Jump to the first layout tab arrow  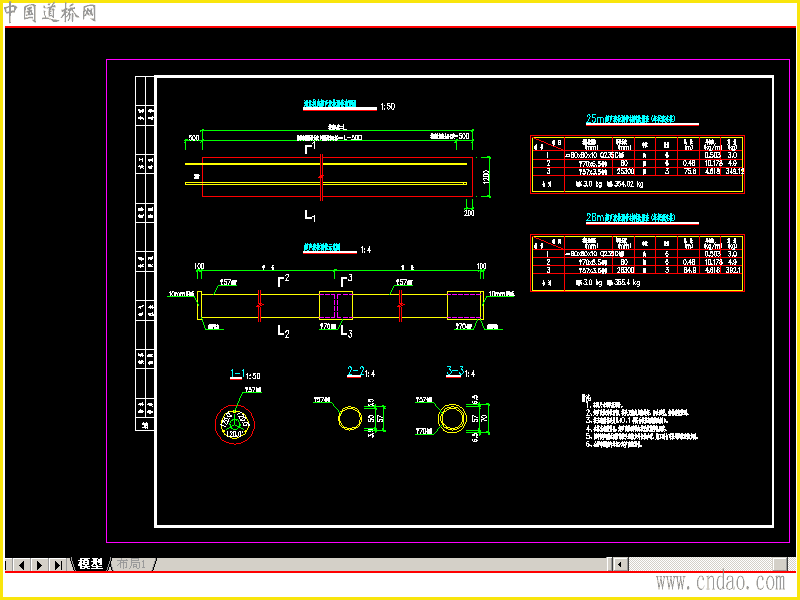click(x=8, y=564)
